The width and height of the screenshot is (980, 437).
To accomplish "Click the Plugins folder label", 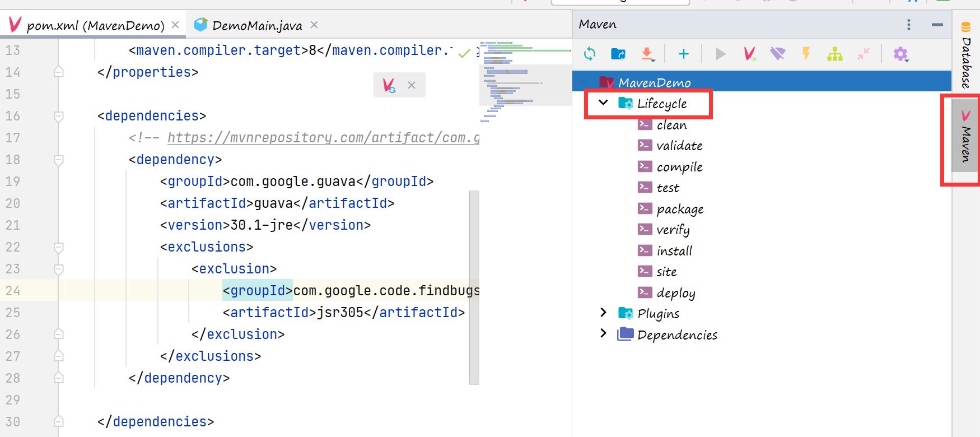I will [658, 314].
